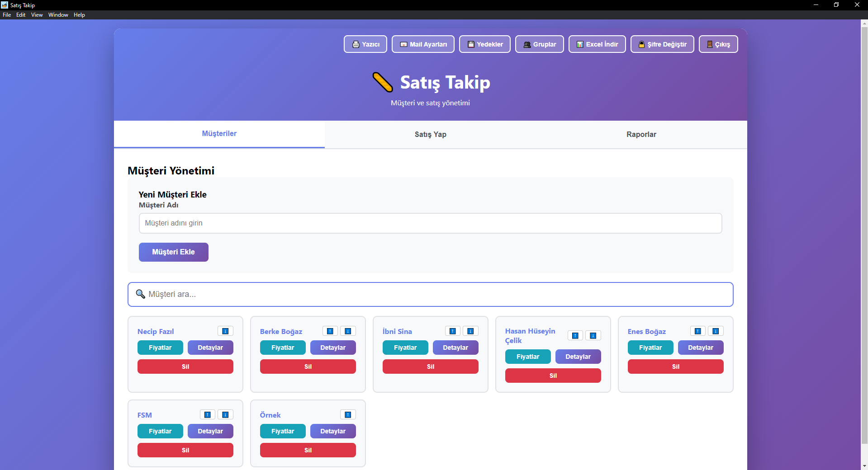This screenshot has width=868, height=470.
Task: Move Necip Fazıl down with arrow icon
Action: pyautogui.click(x=225, y=331)
